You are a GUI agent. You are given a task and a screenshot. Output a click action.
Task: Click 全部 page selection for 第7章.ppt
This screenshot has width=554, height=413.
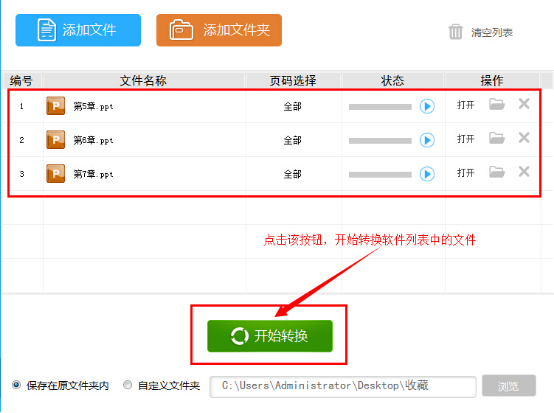[293, 174]
